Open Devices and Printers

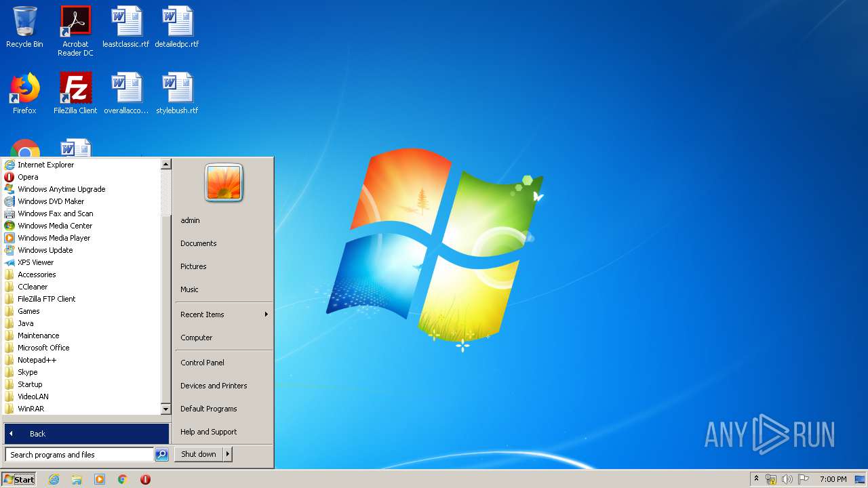coord(223,386)
